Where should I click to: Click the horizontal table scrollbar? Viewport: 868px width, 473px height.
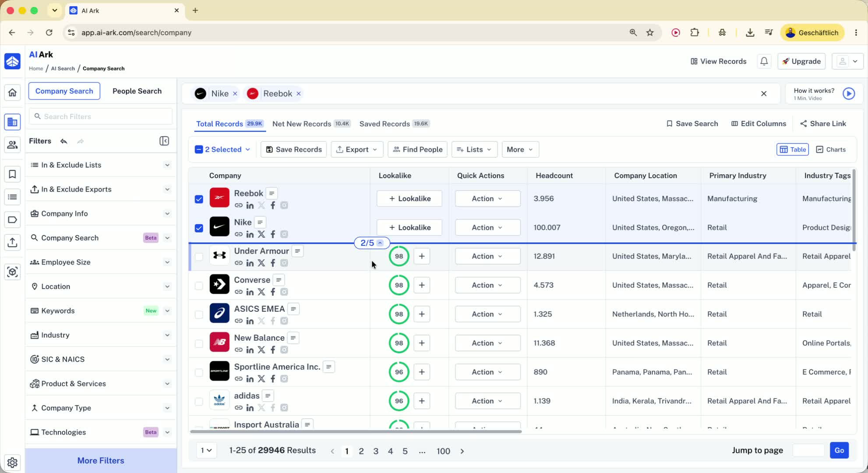point(356,432)
